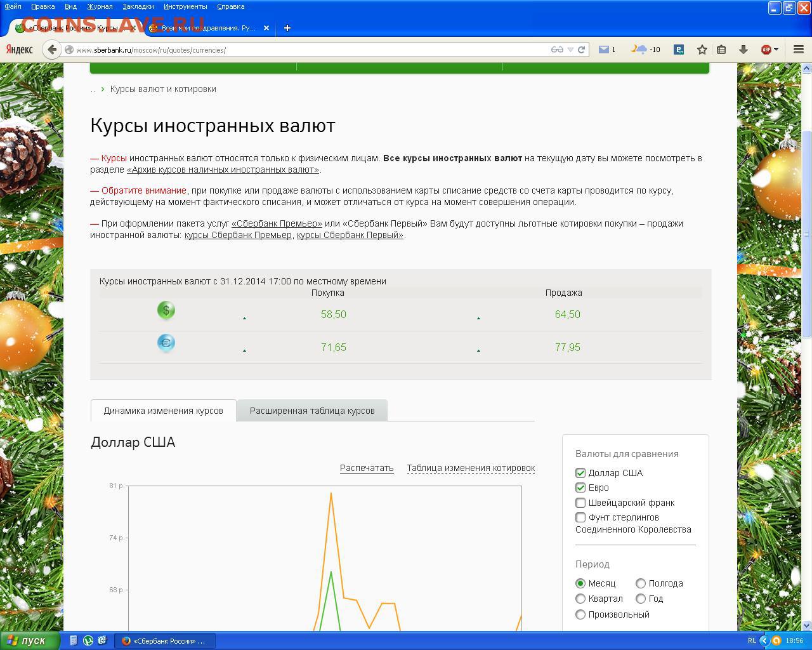Open the Справка menu

[x=230, y=6]
